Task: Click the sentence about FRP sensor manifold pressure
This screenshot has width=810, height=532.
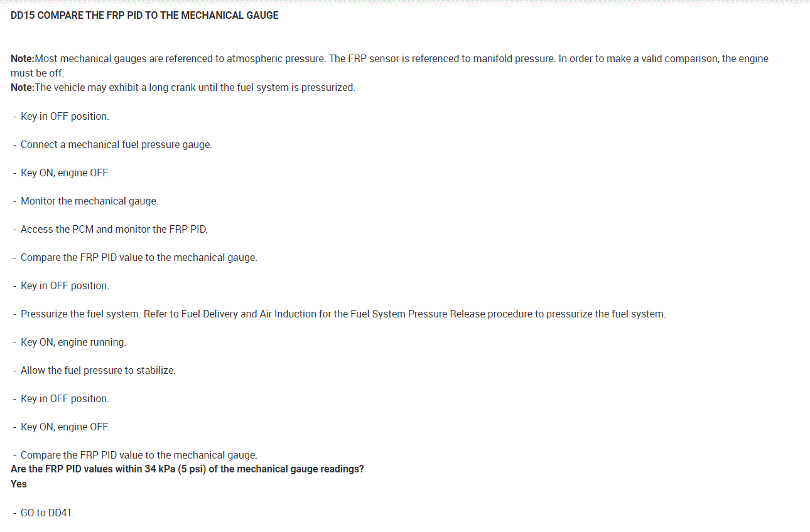Action: coord(441,58)
